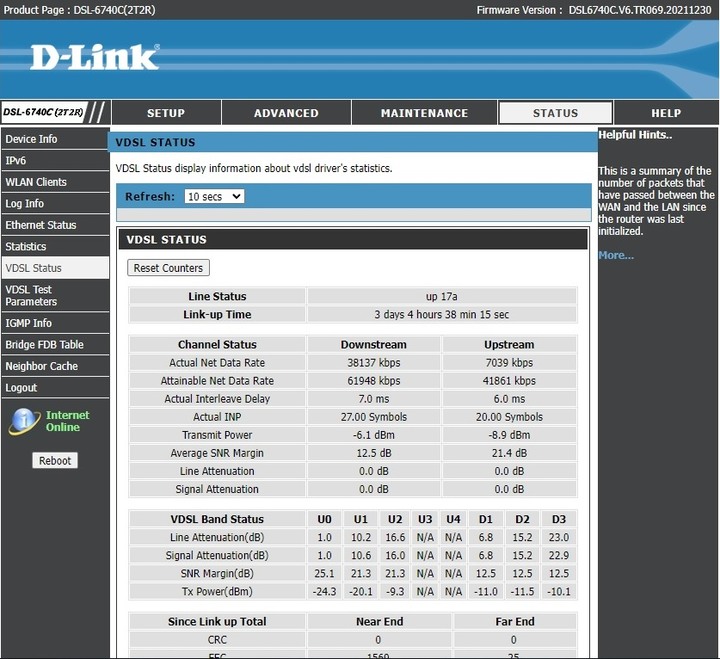The height and width of the screenshot is (659, 720).
Task: Click downstream rate '38137 kbps'
Action: 373,363
